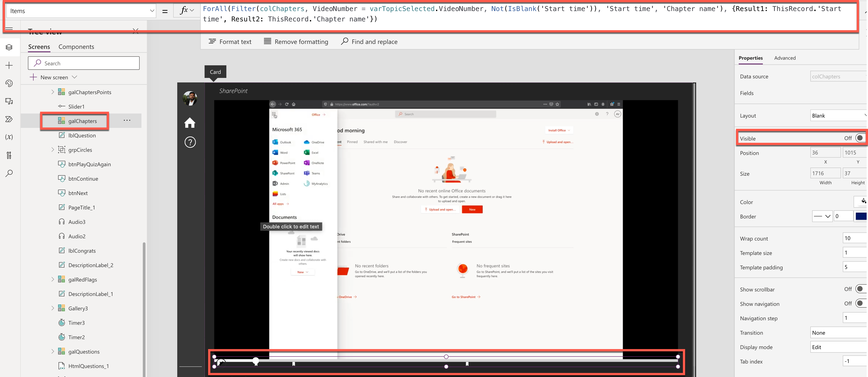
Task: Expand the galChaptersPoints tree node
Action: 52,92
